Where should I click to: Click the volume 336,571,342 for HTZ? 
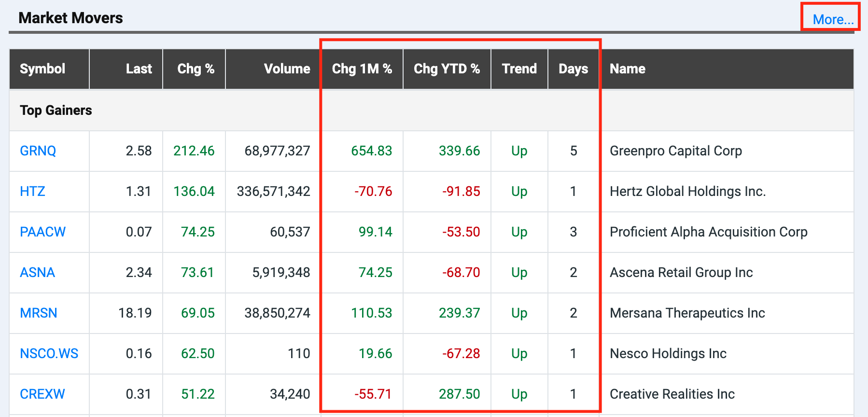tap(274, 192)
